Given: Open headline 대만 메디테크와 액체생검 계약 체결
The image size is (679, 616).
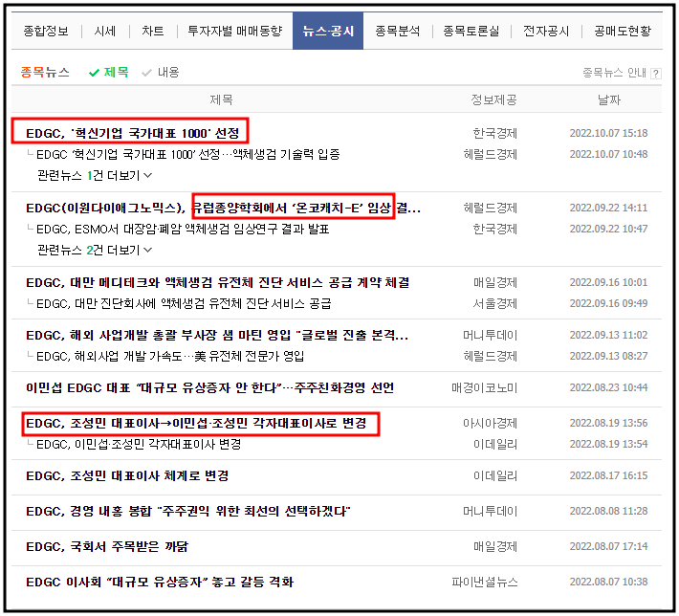Looking at the screenshot, I should click(218, 282).
